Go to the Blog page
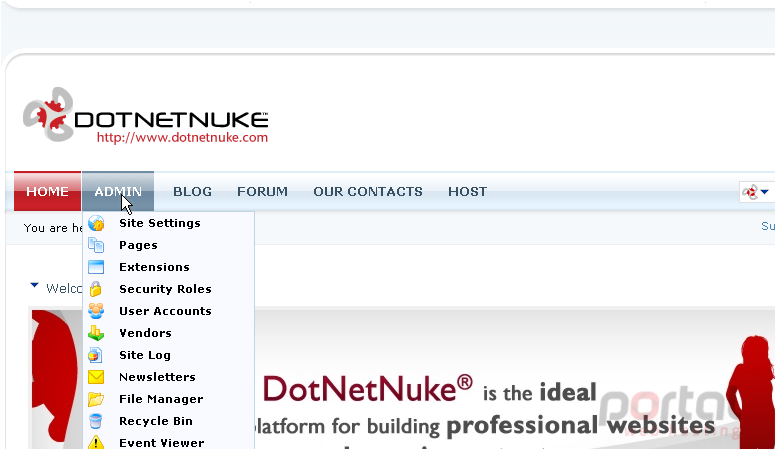 tap(193, 192)
